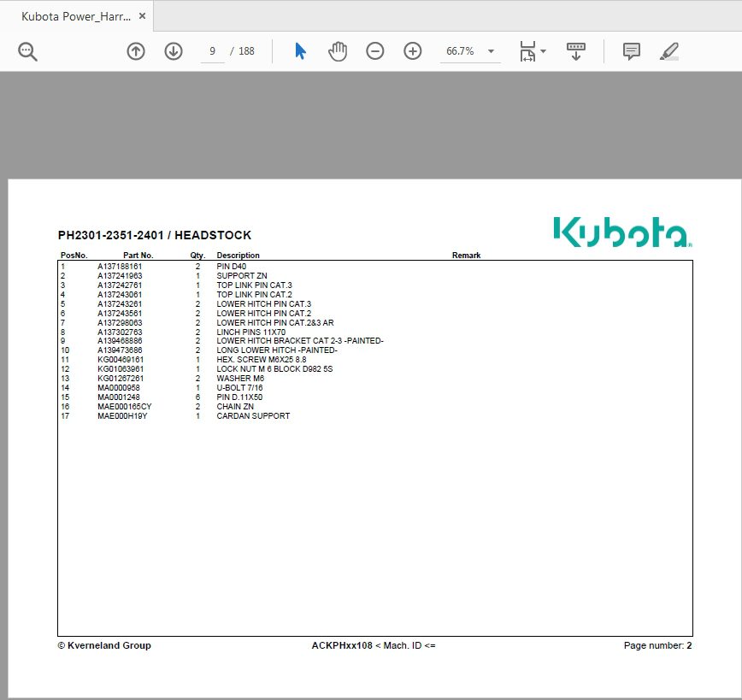742x700 pixels.
Task: Select the blue selection arrow tool
Action: (300, 51)
